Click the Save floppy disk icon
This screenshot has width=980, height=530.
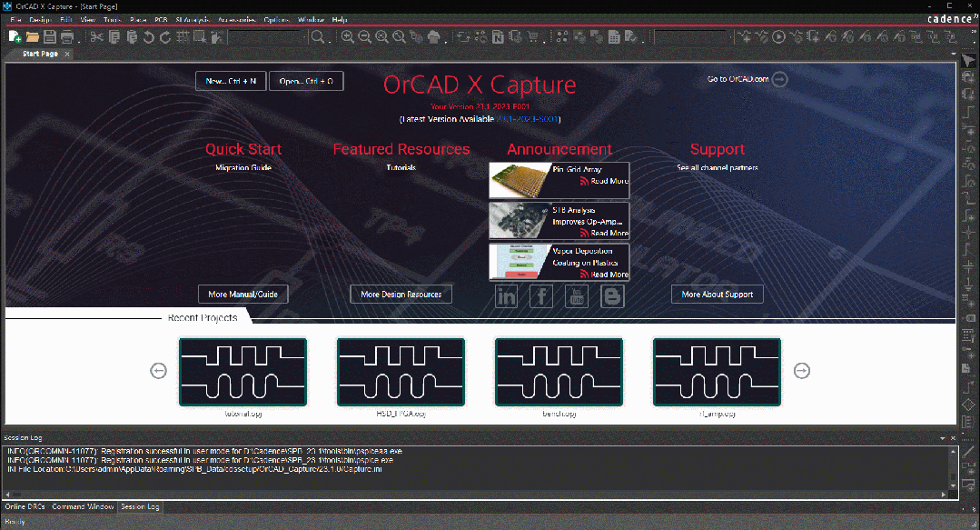(x=49, y=37)
